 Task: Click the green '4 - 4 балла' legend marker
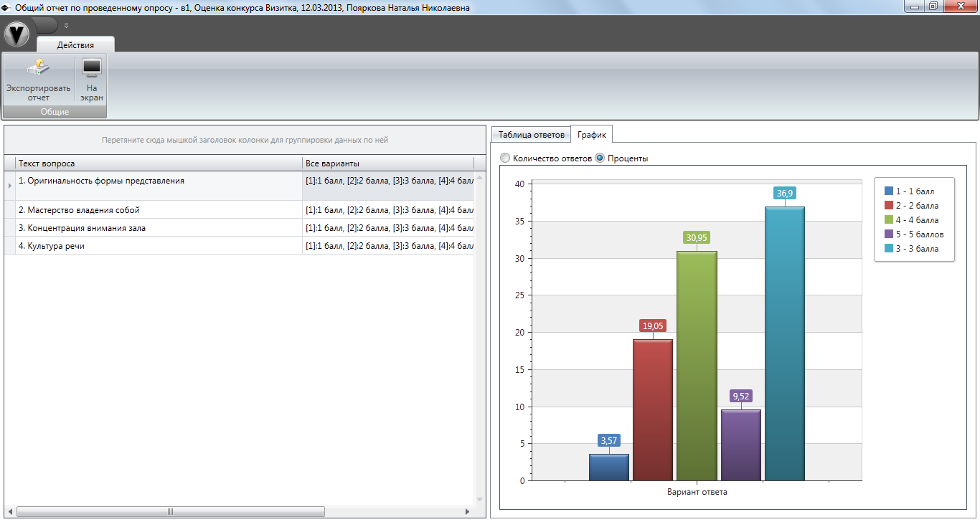tap(889, 220)
